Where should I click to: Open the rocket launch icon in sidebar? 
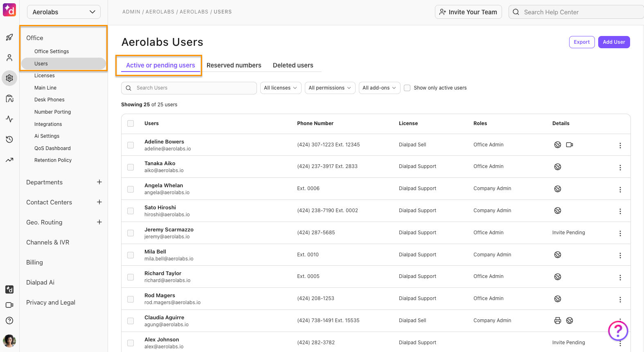tap(9, 38)
